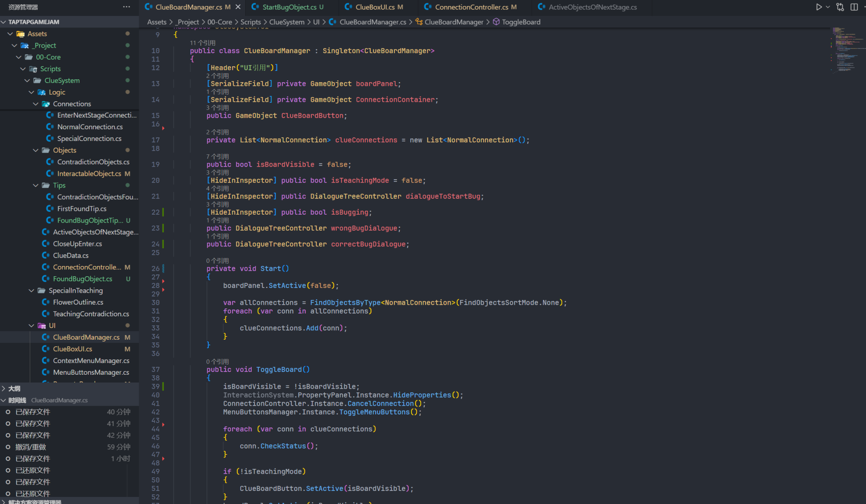The height and width of the screenshot is (504, 866).
Task: Click the CheckStatus method call in the code
Action: (283, 446)
